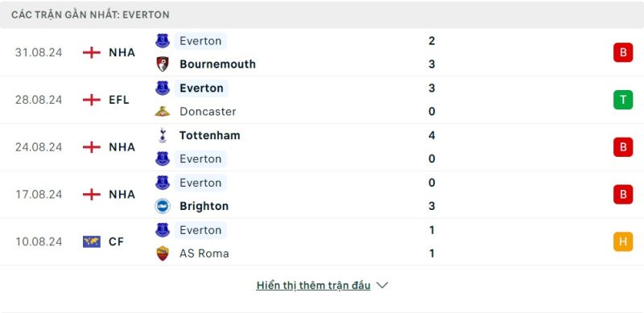This screenshot has width=644, height=313.
Task: Click the red B badge for Brighton match
Action: 623,194
